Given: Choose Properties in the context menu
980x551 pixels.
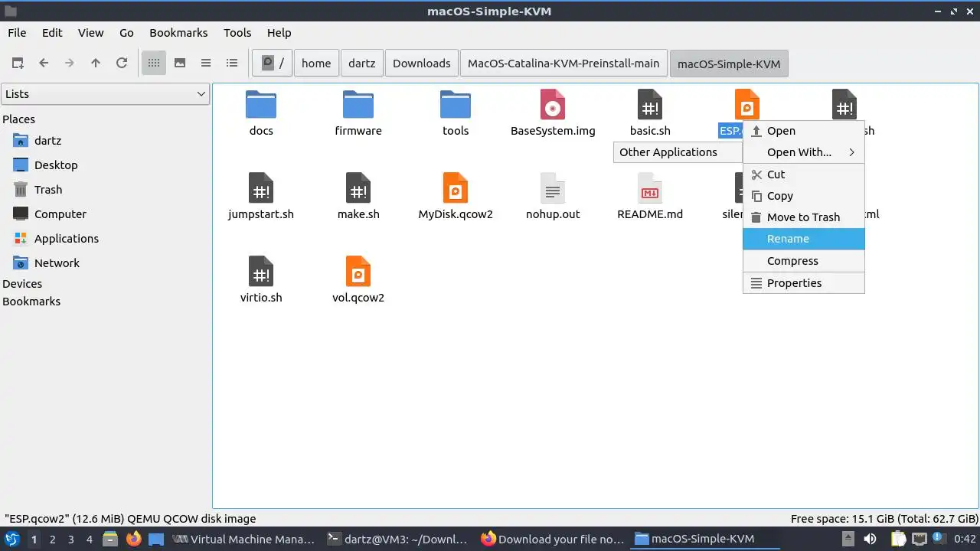Looking at the screenshot, I should [804, 283].
